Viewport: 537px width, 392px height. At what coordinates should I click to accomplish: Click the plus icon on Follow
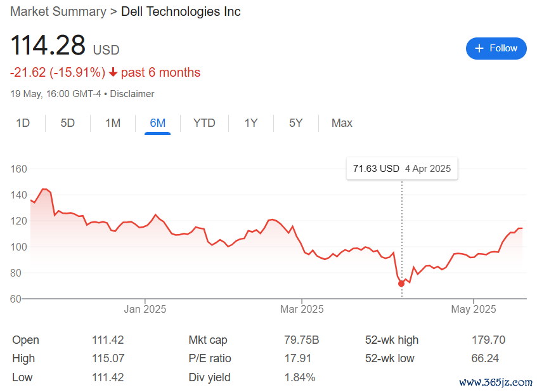pos(479,48)
